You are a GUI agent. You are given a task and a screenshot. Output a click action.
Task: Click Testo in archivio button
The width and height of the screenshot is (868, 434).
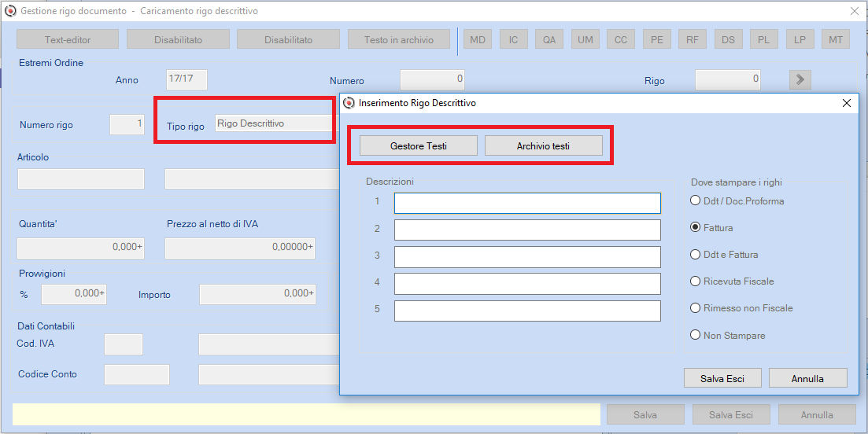(398, 39)
